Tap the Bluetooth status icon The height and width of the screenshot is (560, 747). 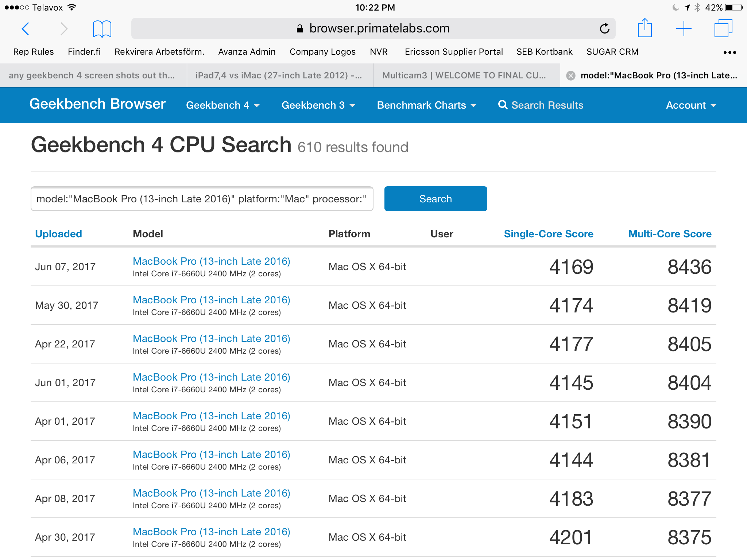point(697,7)
